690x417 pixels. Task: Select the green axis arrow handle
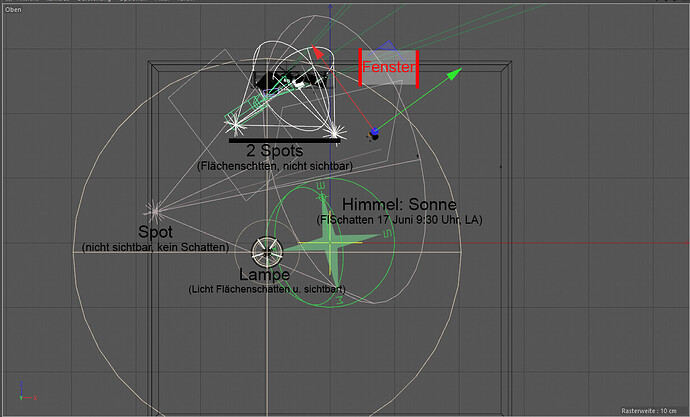click(454, 74)
